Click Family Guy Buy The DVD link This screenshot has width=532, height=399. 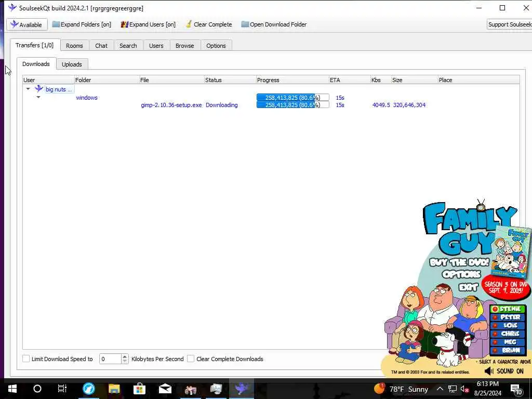pos(459,262)
